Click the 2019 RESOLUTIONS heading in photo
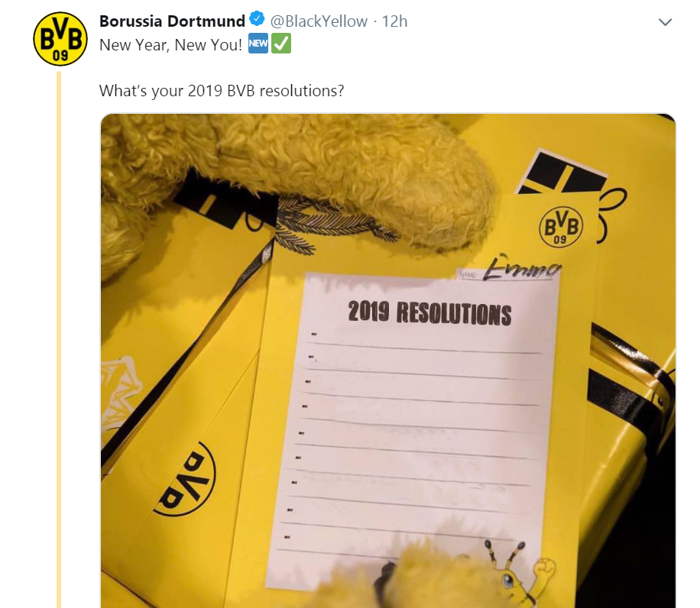 pyautogui.click(x=429, y=312)
